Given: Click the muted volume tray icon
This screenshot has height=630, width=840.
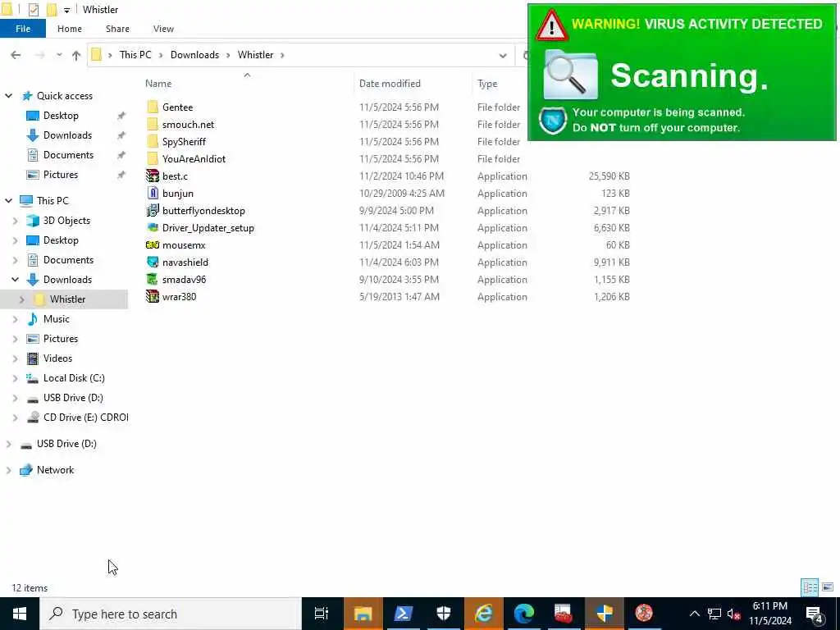Looking at the screenshot, I should (734, 614).
